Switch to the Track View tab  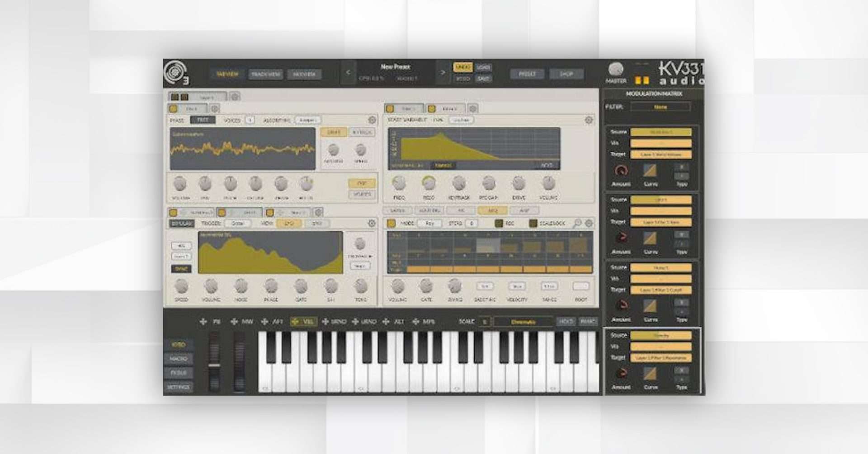click(265, 74)
